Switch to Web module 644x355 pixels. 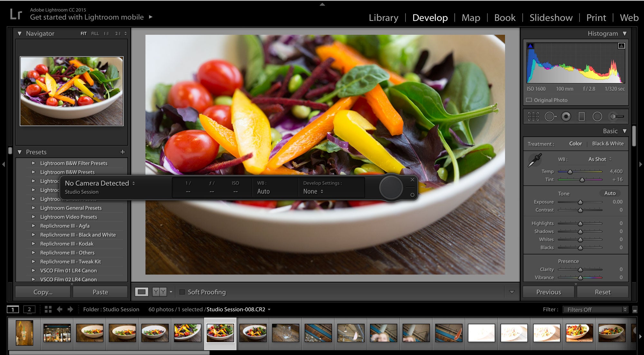coord(629,18)
